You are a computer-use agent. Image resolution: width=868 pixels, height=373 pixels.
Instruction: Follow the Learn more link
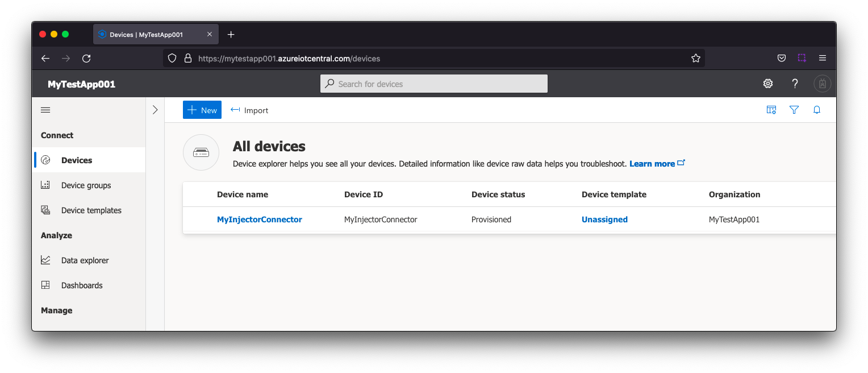click(652, 164)
